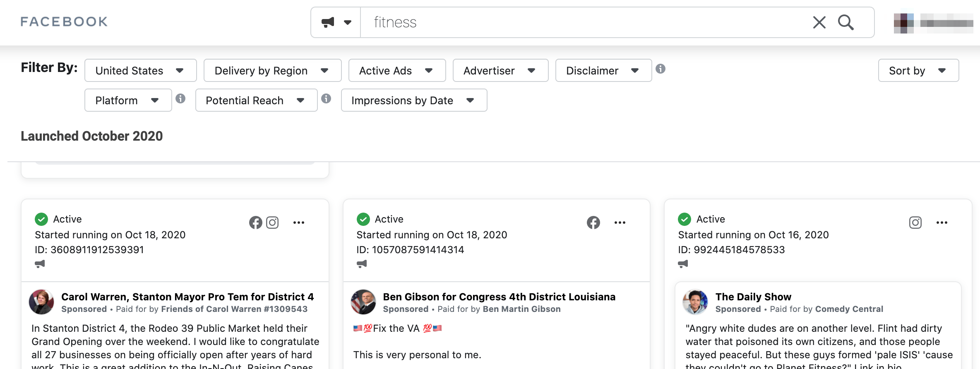980x369 pixels.
Task: Click the magnifying glass search icon
Action: pyautogui.click(x=845, y=22)
